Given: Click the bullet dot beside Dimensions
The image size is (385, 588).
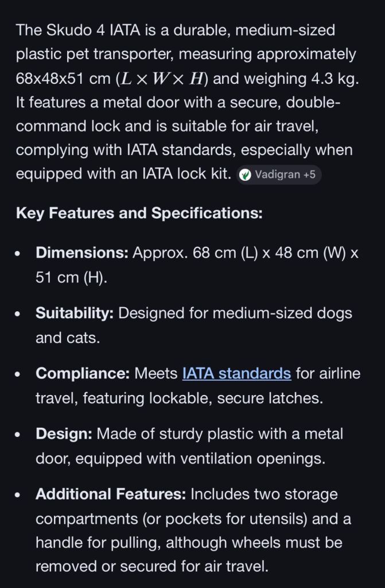Looking at the screenshot, I should pyautogui.click(x=20, y=254).
